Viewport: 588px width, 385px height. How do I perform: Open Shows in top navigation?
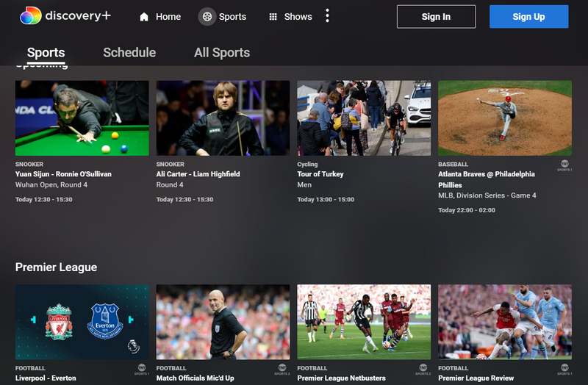290,17
